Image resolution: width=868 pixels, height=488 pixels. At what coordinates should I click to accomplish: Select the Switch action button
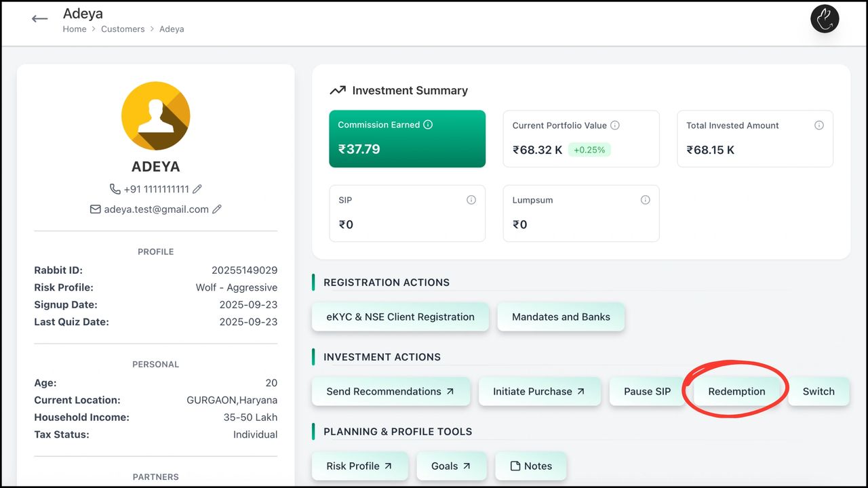[x=818, y=391]
